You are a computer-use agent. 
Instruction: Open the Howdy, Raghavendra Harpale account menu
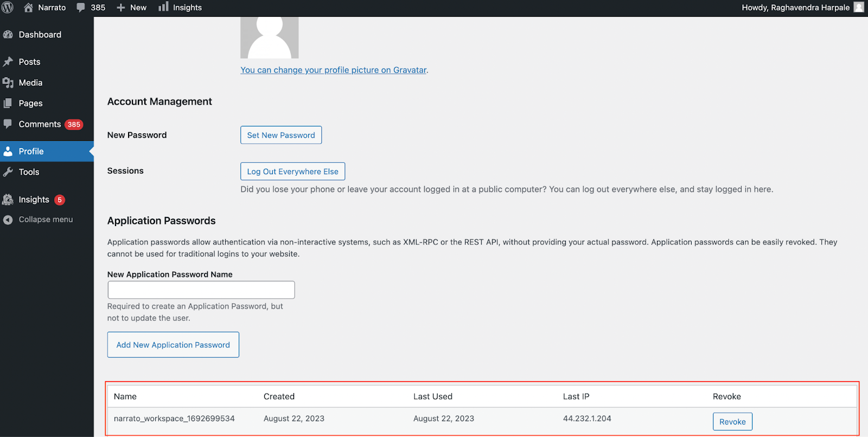[x=795, y=8]
